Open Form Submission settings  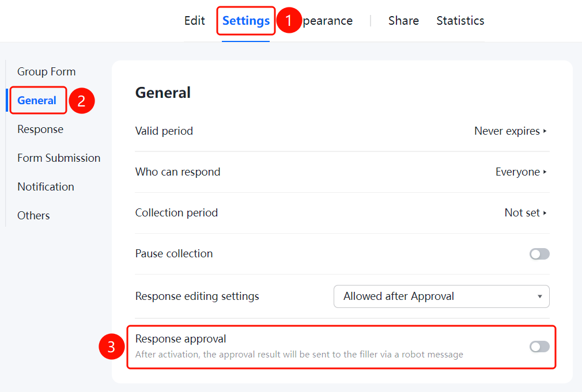point(59,158)
